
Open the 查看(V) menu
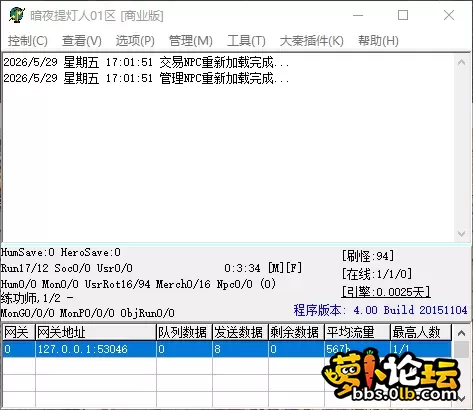coord(82,41)
